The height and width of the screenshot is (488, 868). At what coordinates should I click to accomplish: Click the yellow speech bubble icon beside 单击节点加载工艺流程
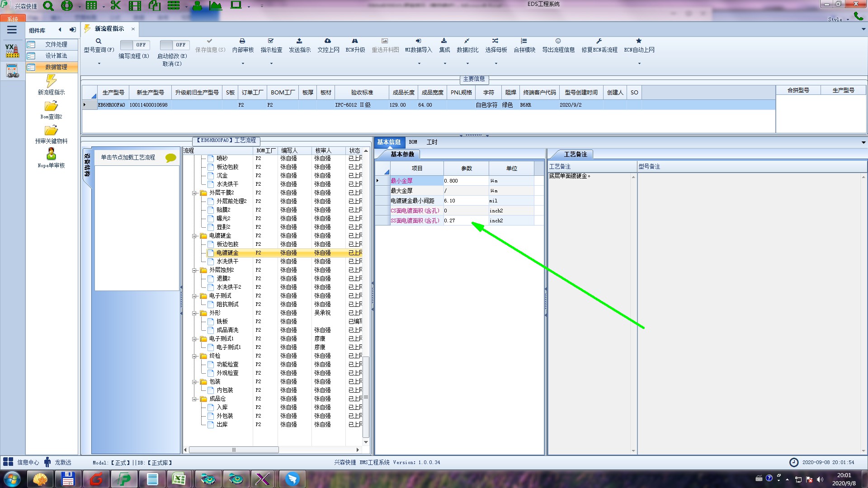click(x=170, y=158)
